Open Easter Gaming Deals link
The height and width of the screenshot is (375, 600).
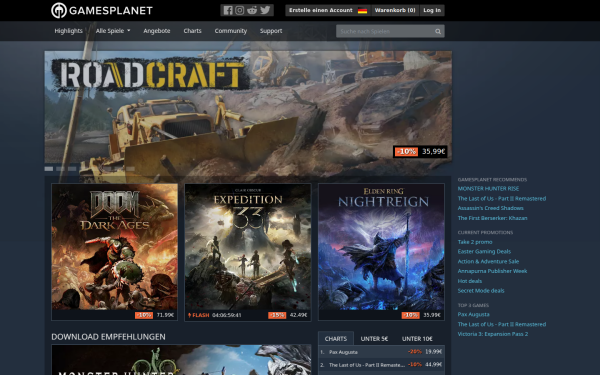coord(484,251)
